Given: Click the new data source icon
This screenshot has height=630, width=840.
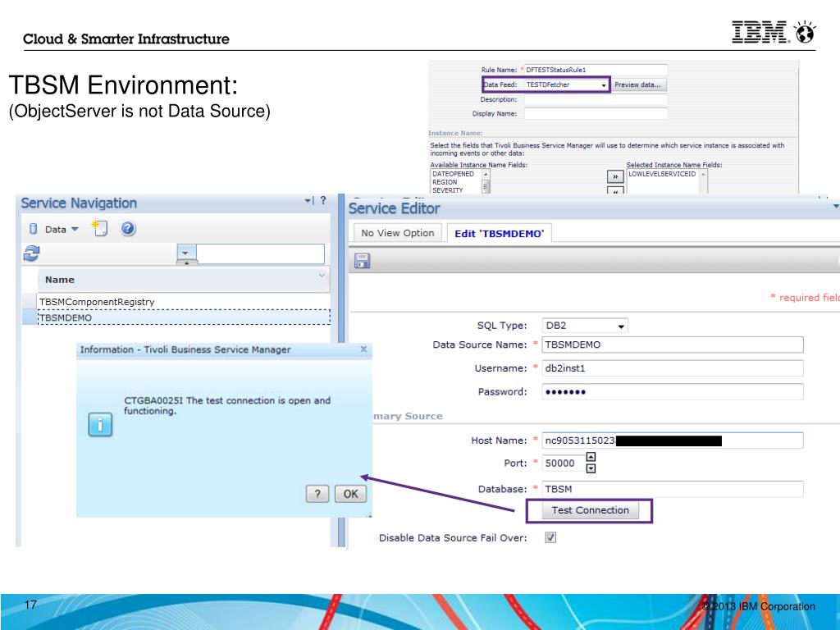Looking at the screenshot, I should pyautogui.click(x=99, y=228).
